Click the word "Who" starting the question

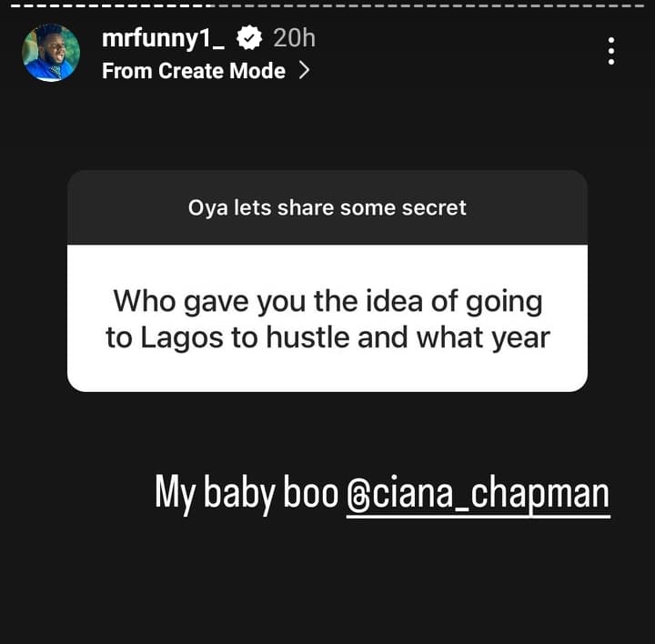pyautogui.click(x=137, y=300)
